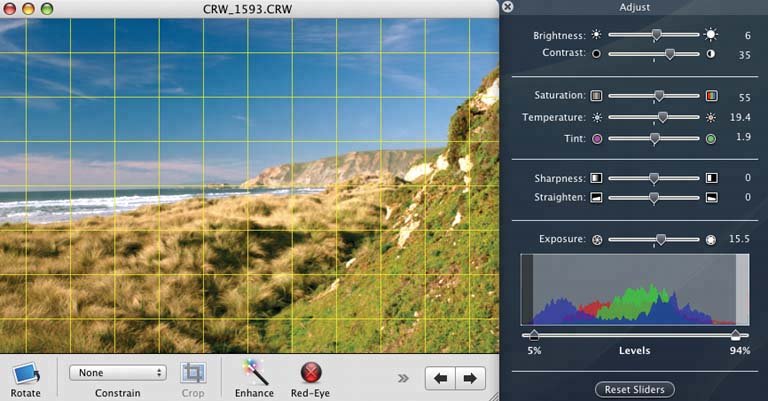This screenshot has height=401, width=768.
Task: Click the closed aperture Exposure icon
Action: tap(597, 240)
